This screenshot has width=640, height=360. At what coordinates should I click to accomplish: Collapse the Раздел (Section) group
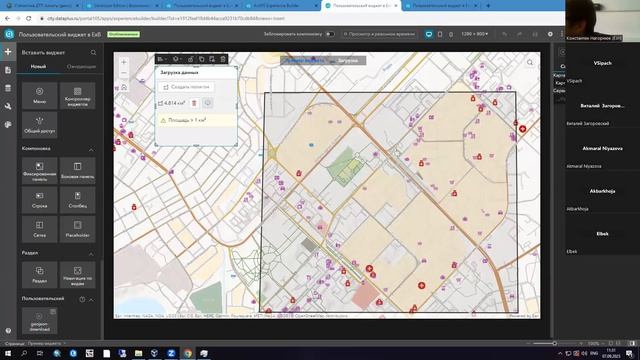(91, 253)
